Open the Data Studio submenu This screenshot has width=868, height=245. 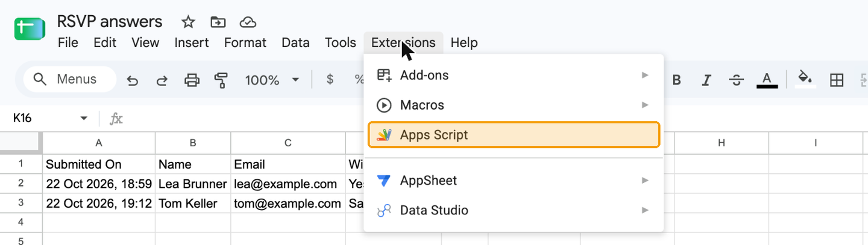(514, 210)
